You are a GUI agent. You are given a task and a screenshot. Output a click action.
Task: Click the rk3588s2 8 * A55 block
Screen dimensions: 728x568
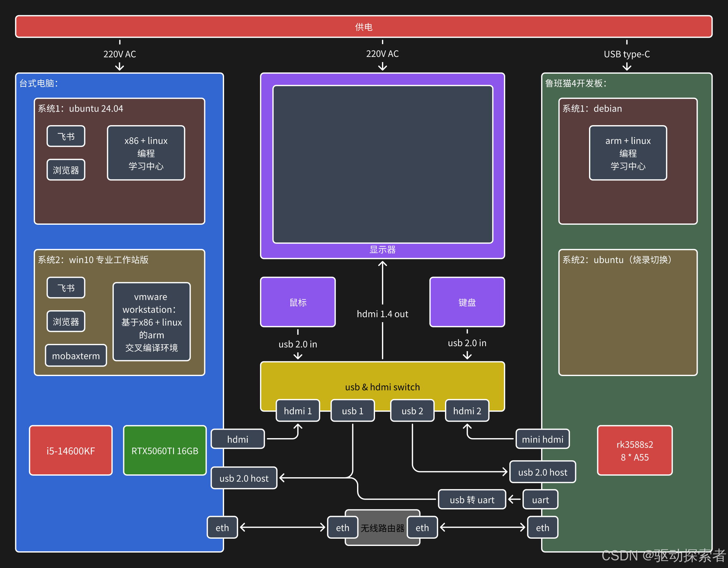coord(634,450)
